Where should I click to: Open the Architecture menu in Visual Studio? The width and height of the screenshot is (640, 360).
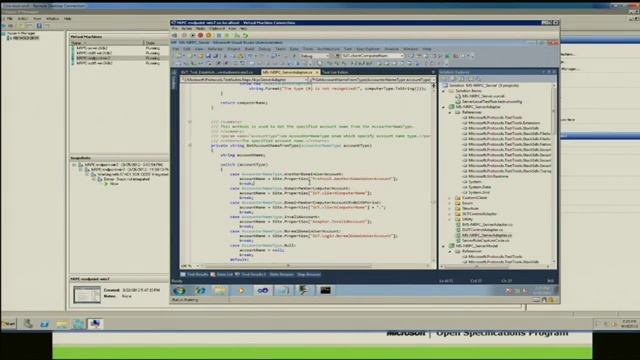[x=328, y=49]
